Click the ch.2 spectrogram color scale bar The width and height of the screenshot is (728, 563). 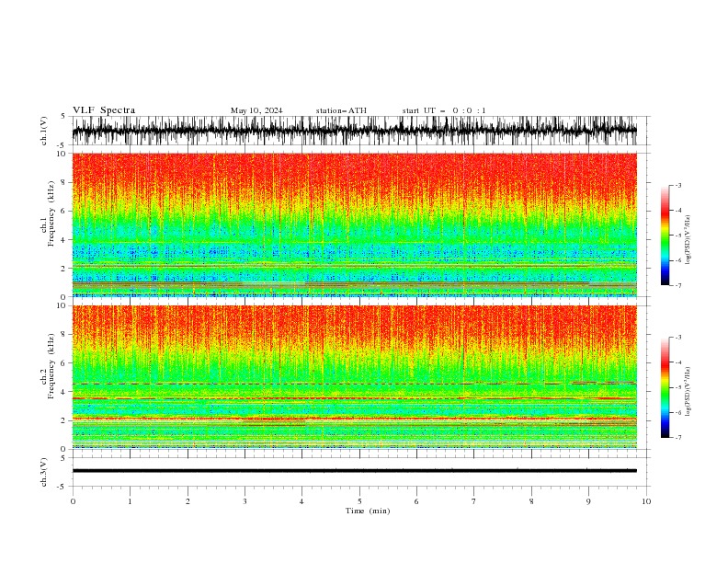(665, 387)
